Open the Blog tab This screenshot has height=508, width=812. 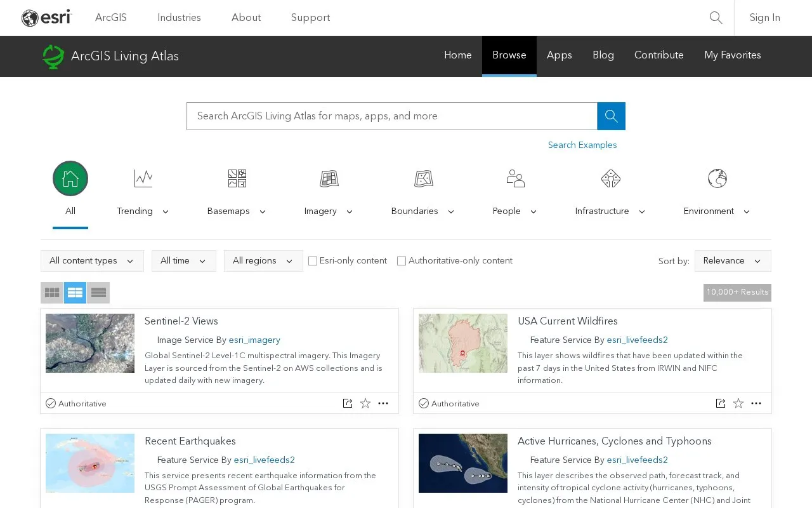pyautogui.click(x=603, y=55)
